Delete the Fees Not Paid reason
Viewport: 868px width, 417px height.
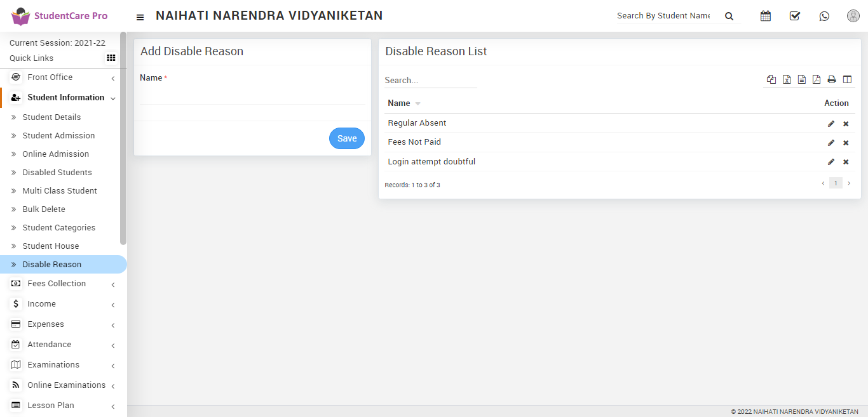pos(846,143)
